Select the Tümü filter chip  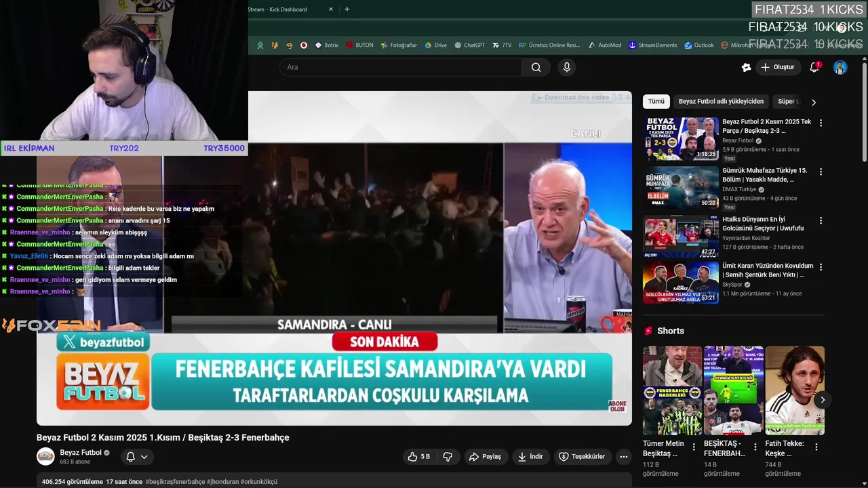(656, 102)
